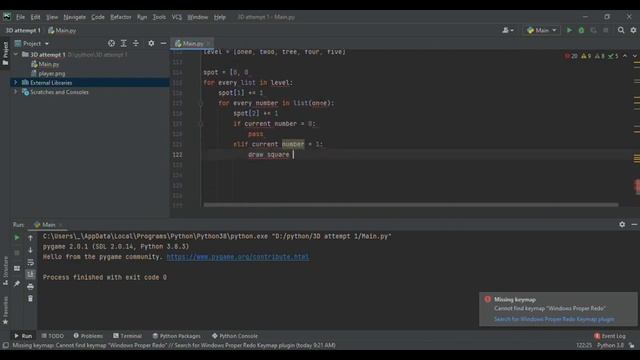Click the stop icon in top toolbar

(x=606, y=30)
